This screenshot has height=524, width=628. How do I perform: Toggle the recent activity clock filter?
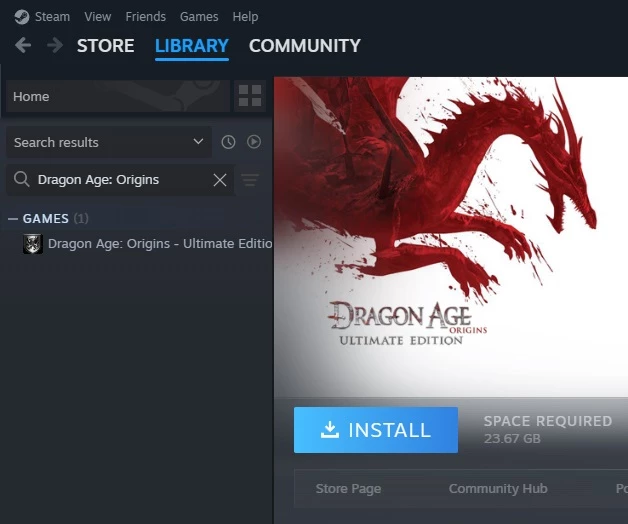pyautogui.click(x=228, y=142)
